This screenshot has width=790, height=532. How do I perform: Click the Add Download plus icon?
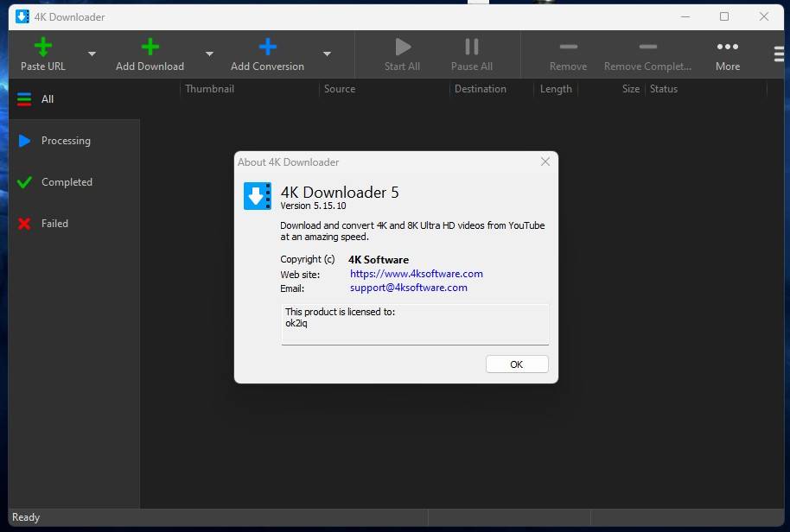pyautogui.click(x=150, y=47)
